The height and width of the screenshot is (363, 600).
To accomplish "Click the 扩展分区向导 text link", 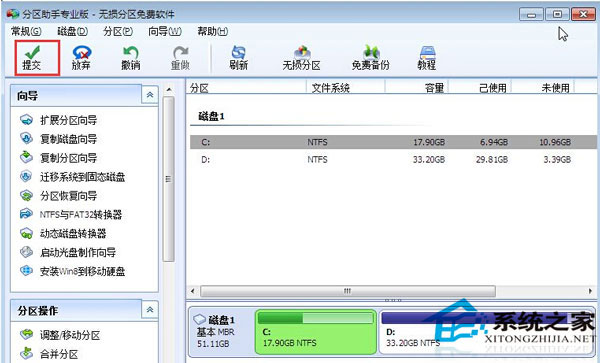I will click(68, 120).
